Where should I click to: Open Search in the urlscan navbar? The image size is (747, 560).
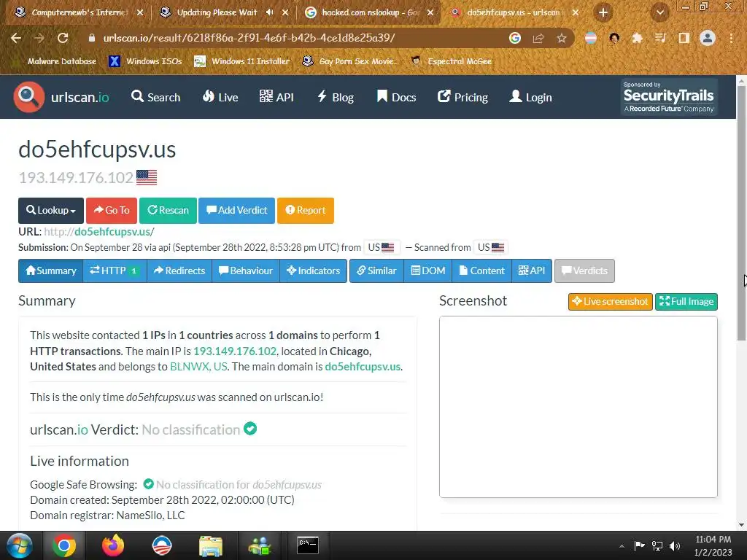pos(156,97)
